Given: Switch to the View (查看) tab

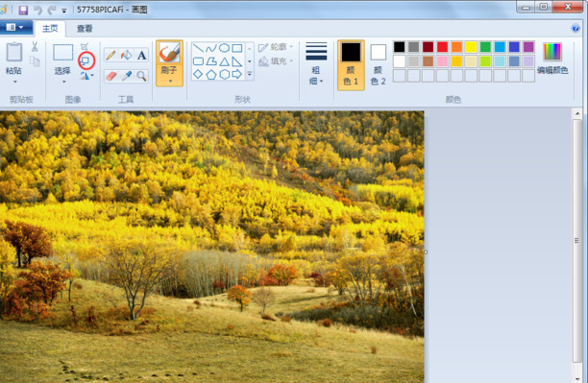Looking at the screenshot, I should click(x=85, y=29).
